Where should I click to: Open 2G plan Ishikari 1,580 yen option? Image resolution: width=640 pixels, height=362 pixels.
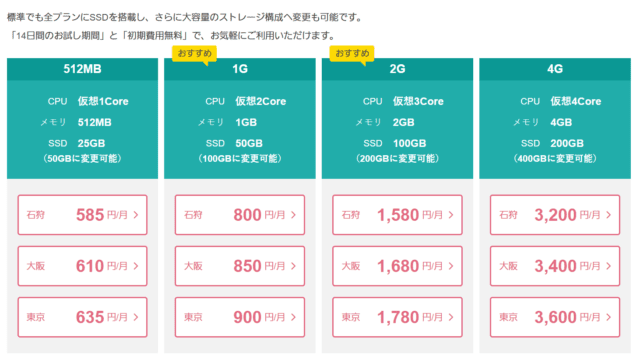(398, 215)
